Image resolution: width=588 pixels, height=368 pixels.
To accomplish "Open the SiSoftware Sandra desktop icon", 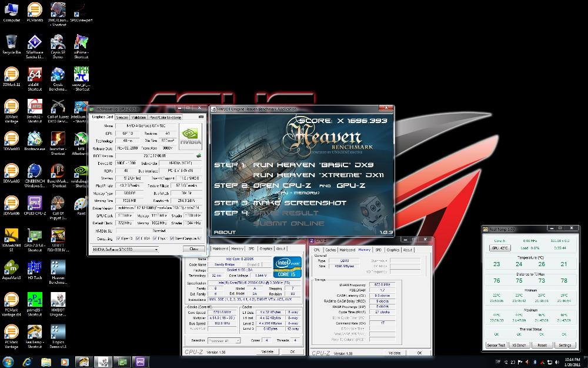I will [35, 47].
